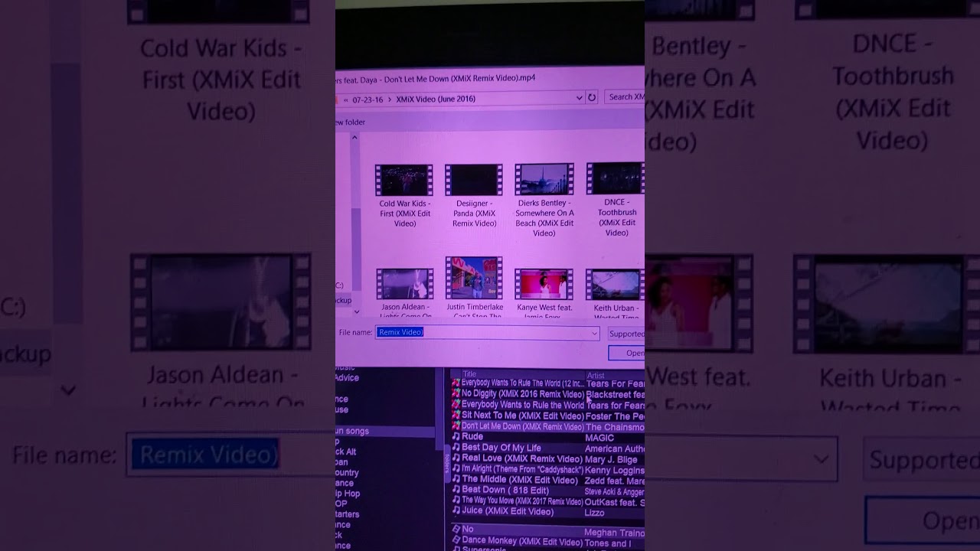Image resolution: width=980 pixels, height=551 pixels.
Task: Select the Advice folder in sidebar
Action: tap(347, 378)
